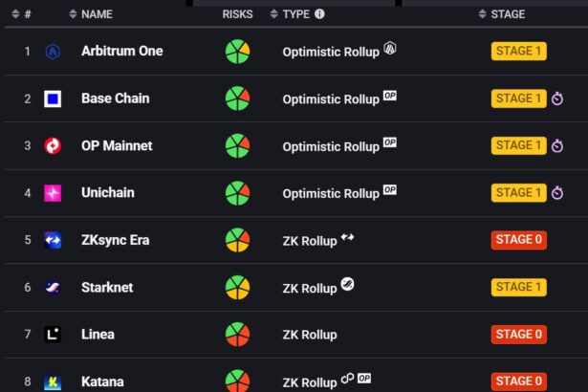Click the Arbitrum One logo icon
The height and width of the screenshot is (392, 588).
click(53, 52)
